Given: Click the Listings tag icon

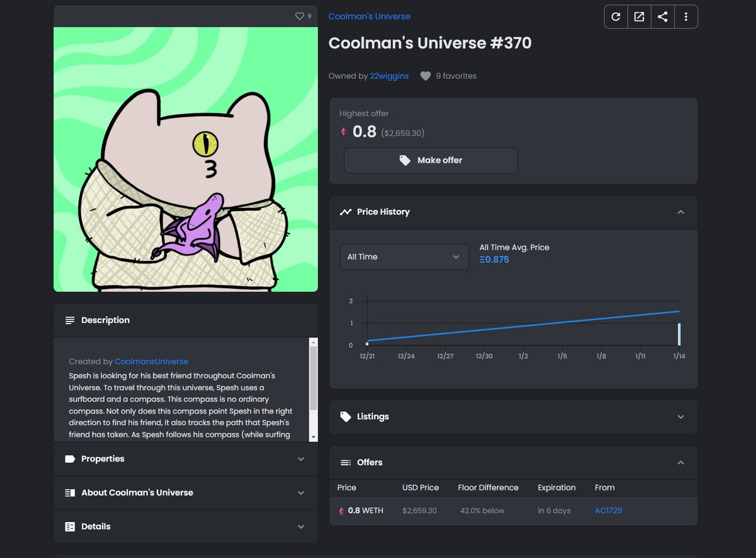Looking at the screenshot, I should coord(345,417).
